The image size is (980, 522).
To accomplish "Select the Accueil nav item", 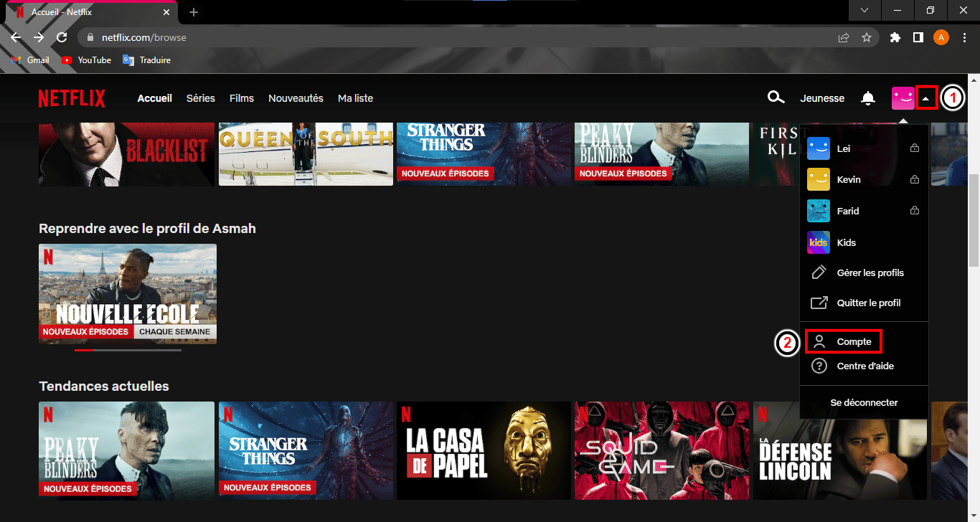I will [155, 98].
